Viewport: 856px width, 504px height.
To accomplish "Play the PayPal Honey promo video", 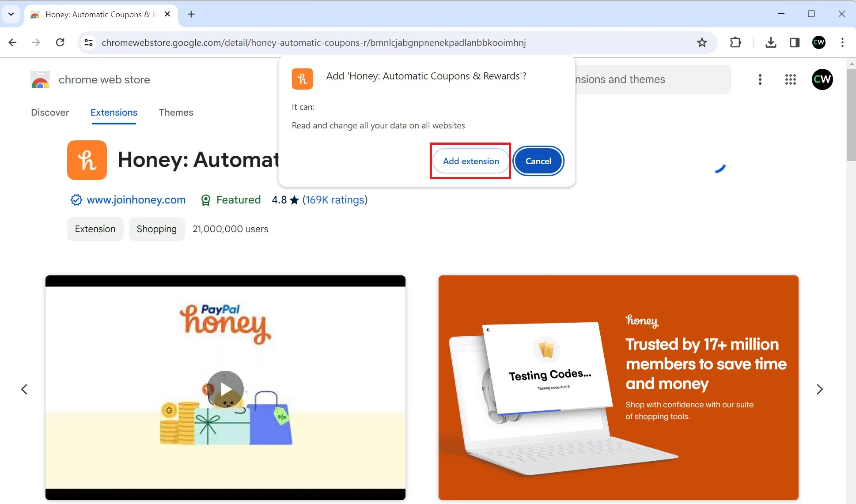I will pos(225,389).
